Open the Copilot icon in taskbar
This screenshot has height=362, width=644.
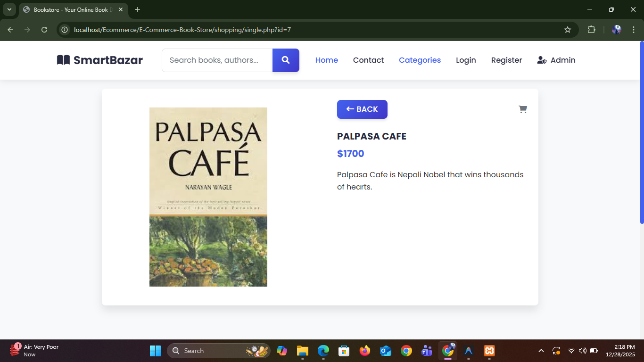[x=282, y=351]
